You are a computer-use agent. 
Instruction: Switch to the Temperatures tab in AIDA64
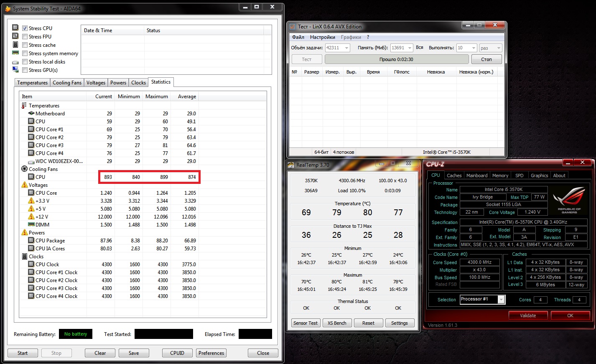click(x=33, y=83)
